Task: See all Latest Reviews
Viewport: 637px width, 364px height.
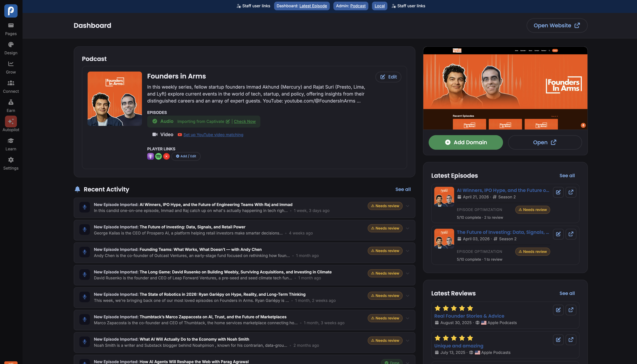Action: click(x=567, y=293)
